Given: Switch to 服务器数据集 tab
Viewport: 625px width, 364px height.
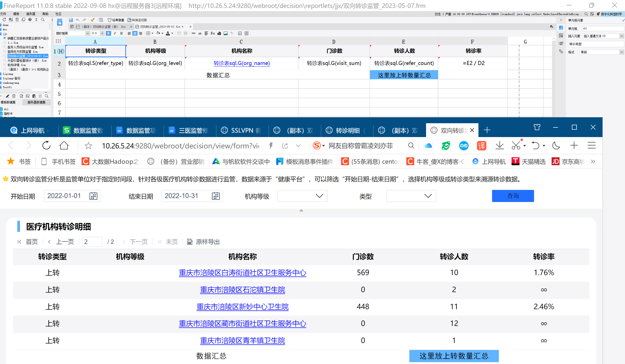Looking at the screenshot, I should 37,102.
